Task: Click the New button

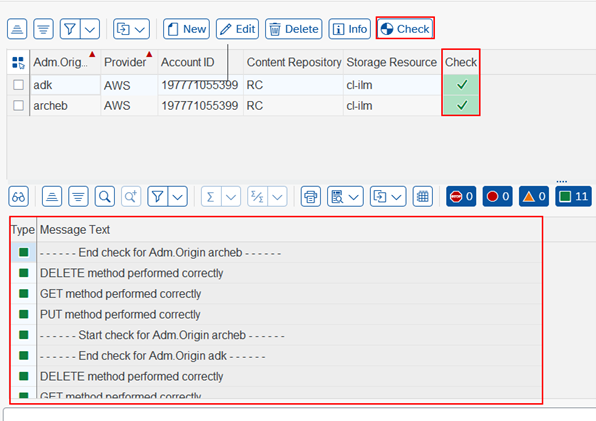Action: (186, 29)
